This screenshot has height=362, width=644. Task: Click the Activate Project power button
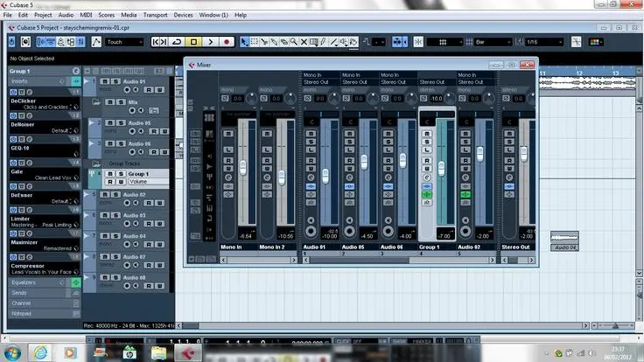(12, 42)
